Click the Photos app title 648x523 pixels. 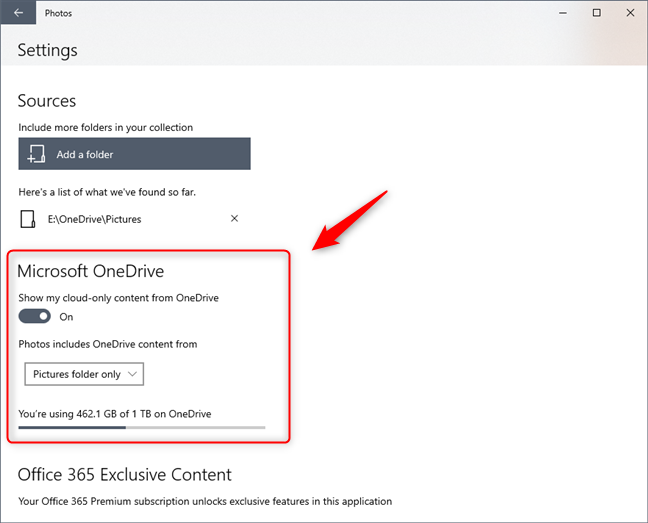[x=58, y=13]
